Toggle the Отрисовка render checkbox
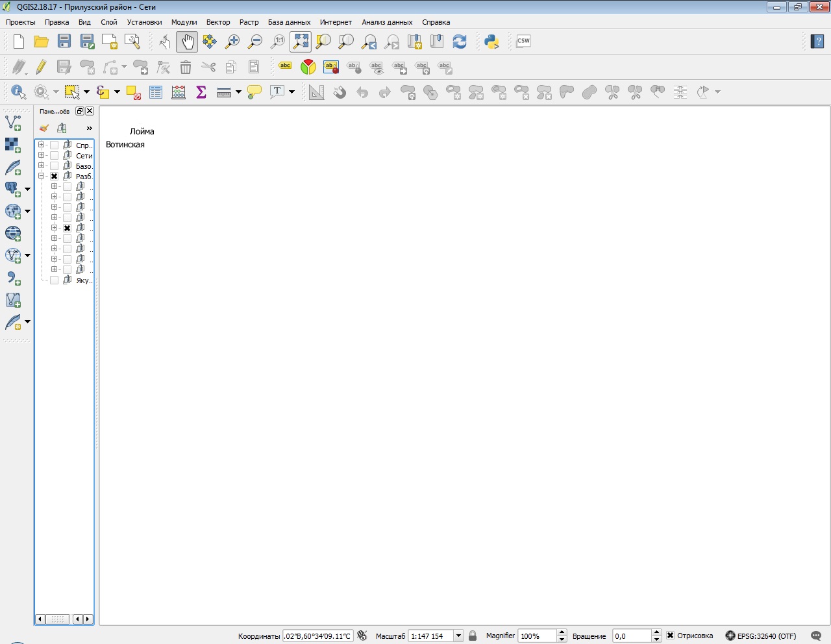Image resolution: width=831 pixels, height=644 pixels. (x=671, y=636)
